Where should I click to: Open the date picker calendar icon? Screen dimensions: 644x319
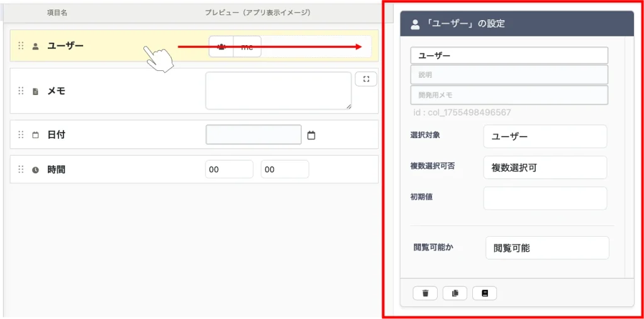click(x=311, y=135)
